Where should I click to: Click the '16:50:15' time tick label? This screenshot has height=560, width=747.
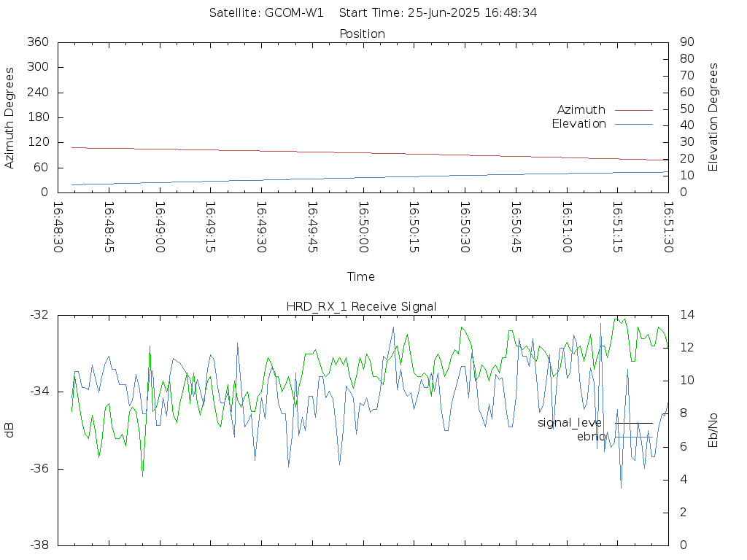(414, 227)
